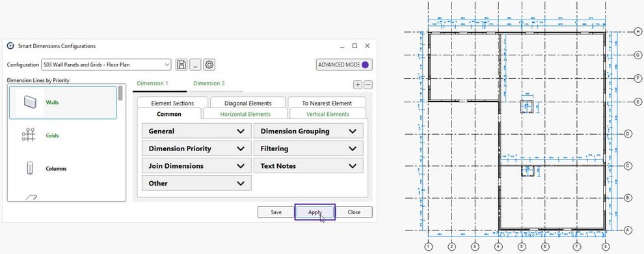Click the Save button
This screenshot has height=254, width=644.
276,212
